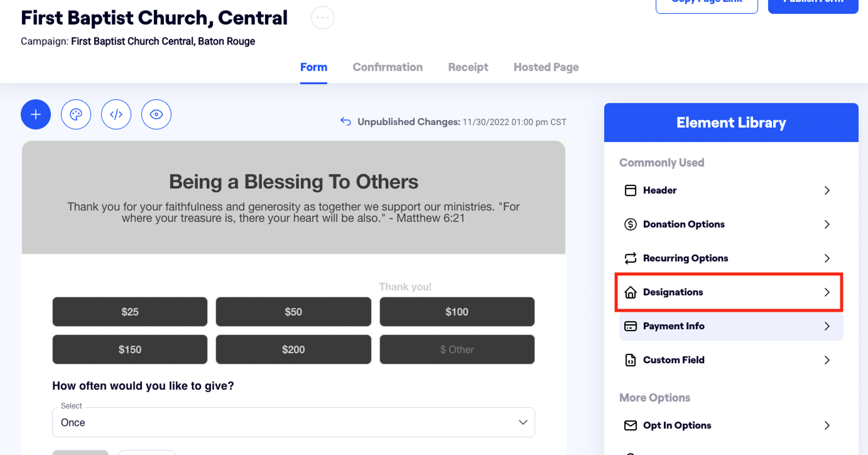
Task: Click the Thank you! label above $100
Action: pyautogui.click(x=405, y=287)
